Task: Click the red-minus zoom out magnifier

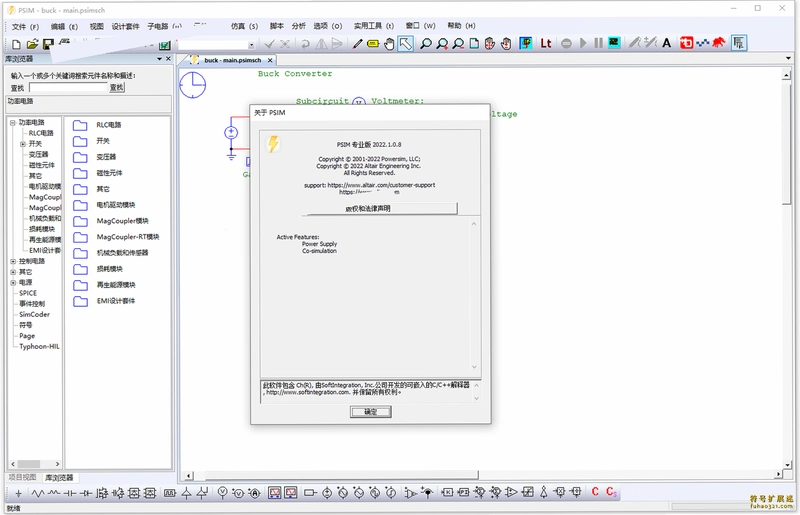Action: point(458,44)
